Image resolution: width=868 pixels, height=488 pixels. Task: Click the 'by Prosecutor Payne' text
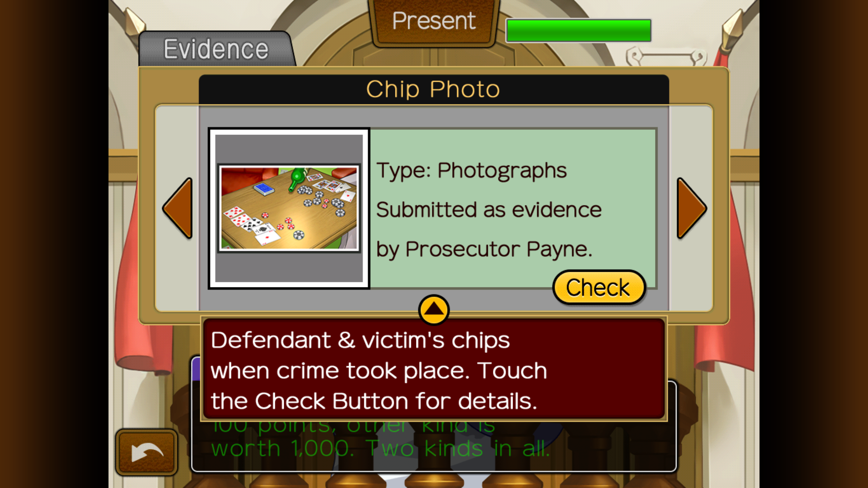(x=484, y=250)
